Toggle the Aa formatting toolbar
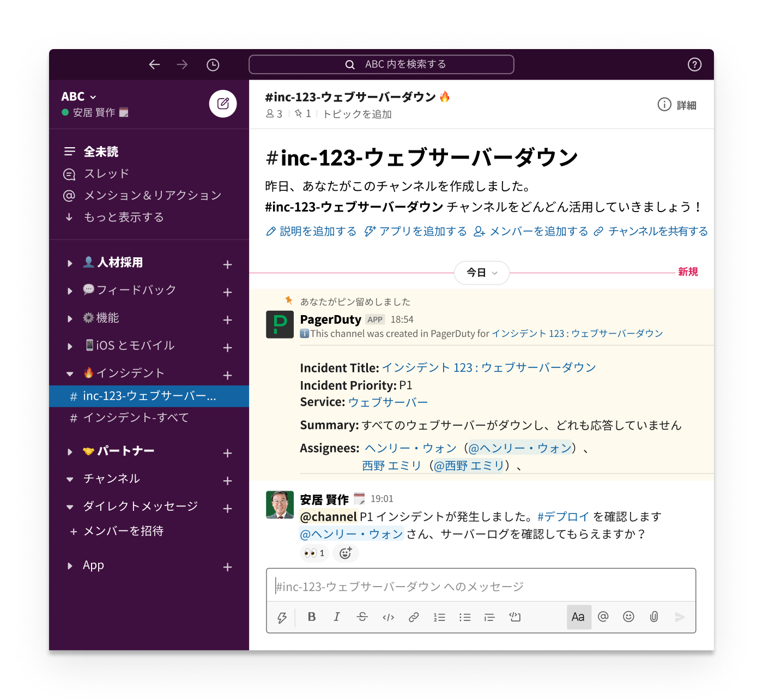This screenshot has height=700, width=763. click(579, 617)
